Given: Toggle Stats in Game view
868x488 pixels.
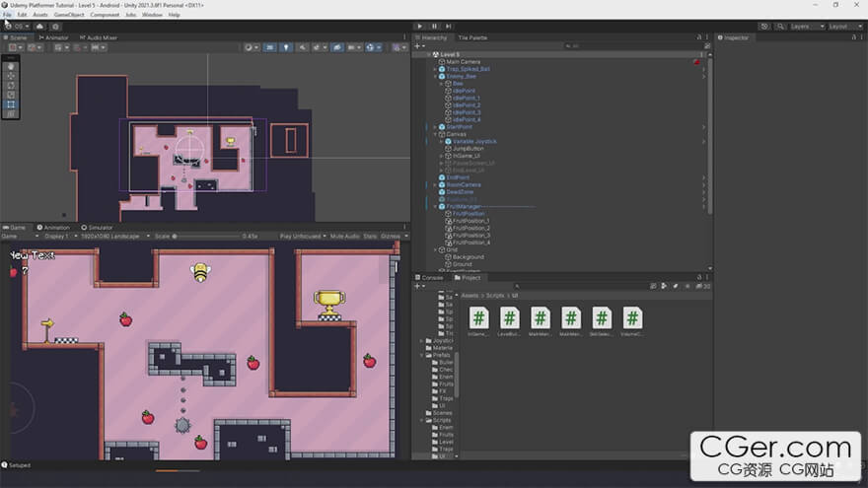Looking at the screenshot, I should click(x=370, y=237).
